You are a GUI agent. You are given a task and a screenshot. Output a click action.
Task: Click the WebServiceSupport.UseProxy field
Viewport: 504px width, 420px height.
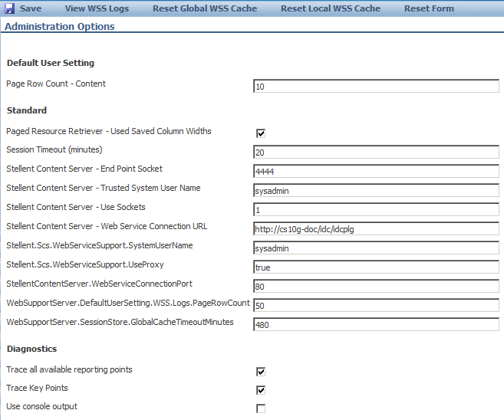[376, 267]
